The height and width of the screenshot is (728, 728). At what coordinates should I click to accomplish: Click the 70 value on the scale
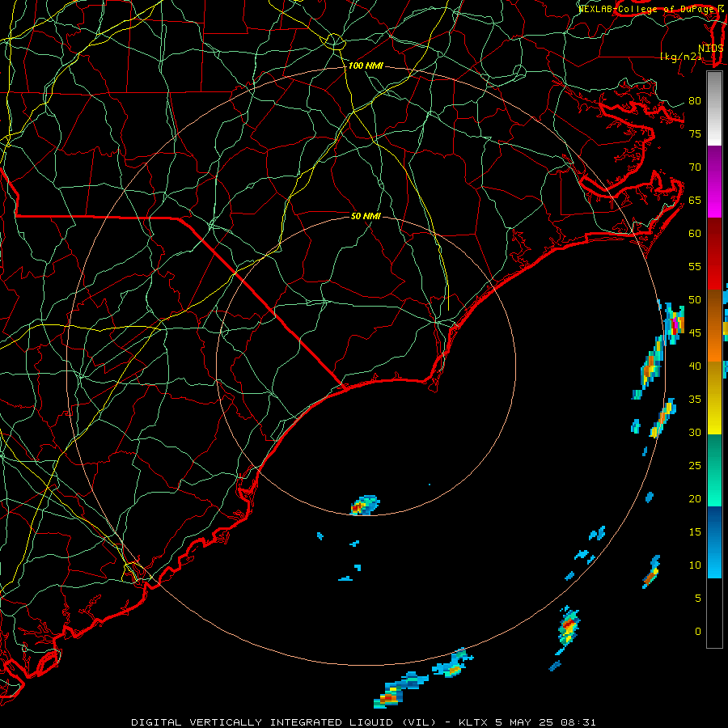(x=695, y=167)
